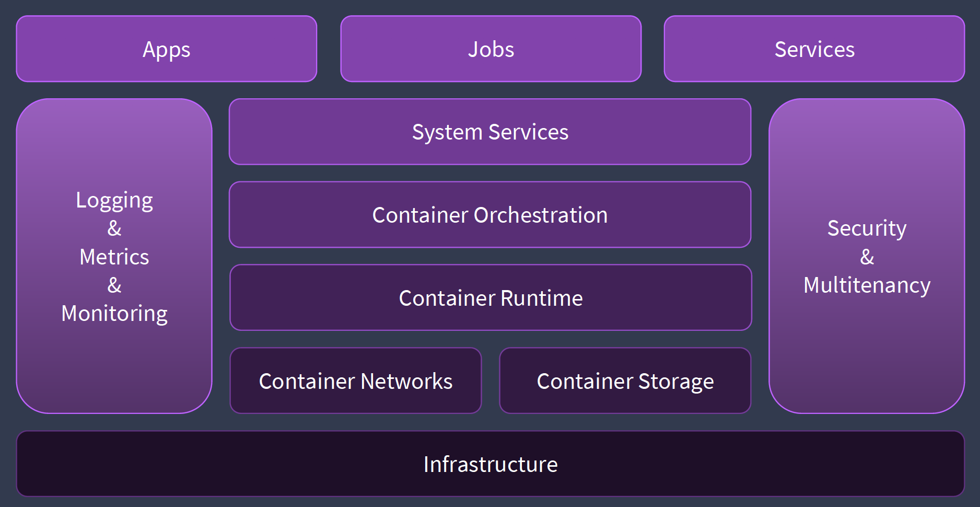Click the word Runtime
The width and height of the screenshot is (980, 507).
542,298
